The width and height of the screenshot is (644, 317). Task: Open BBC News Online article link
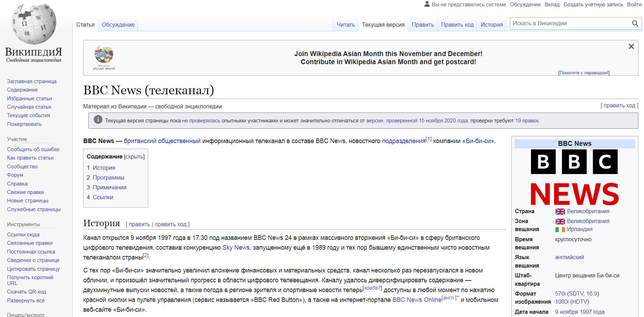click(417, 300)
